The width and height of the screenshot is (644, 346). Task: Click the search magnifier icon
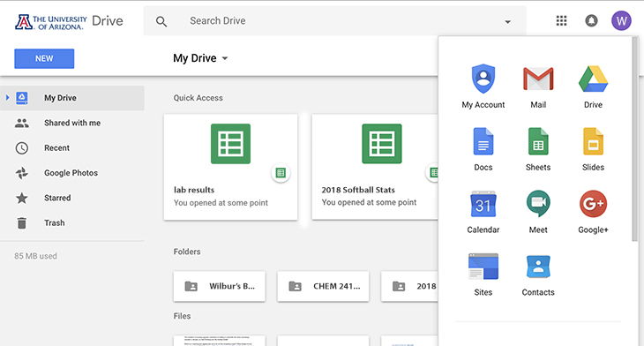click(x=161, y=21)
